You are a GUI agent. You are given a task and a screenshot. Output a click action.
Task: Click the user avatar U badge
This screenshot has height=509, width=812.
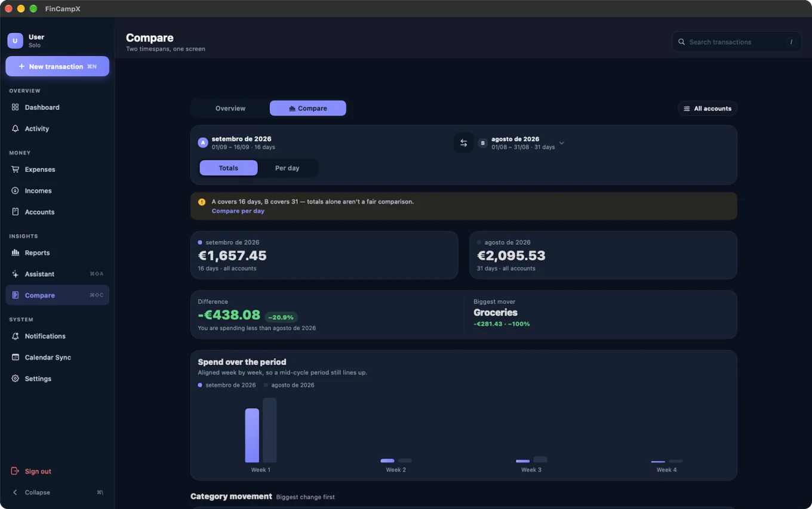tap(15, 41)
